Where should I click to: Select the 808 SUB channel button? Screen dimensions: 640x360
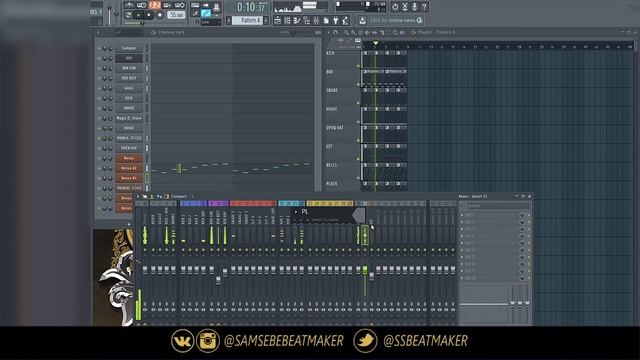click(129, 68)
